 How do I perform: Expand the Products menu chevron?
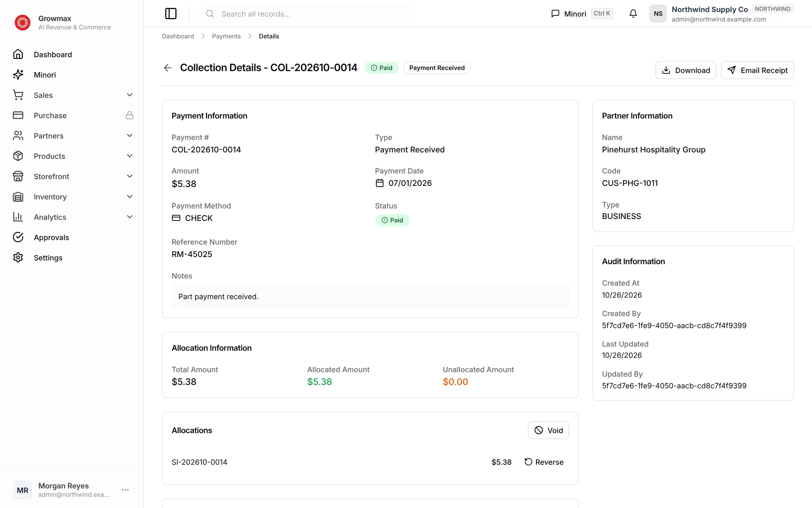130,156
